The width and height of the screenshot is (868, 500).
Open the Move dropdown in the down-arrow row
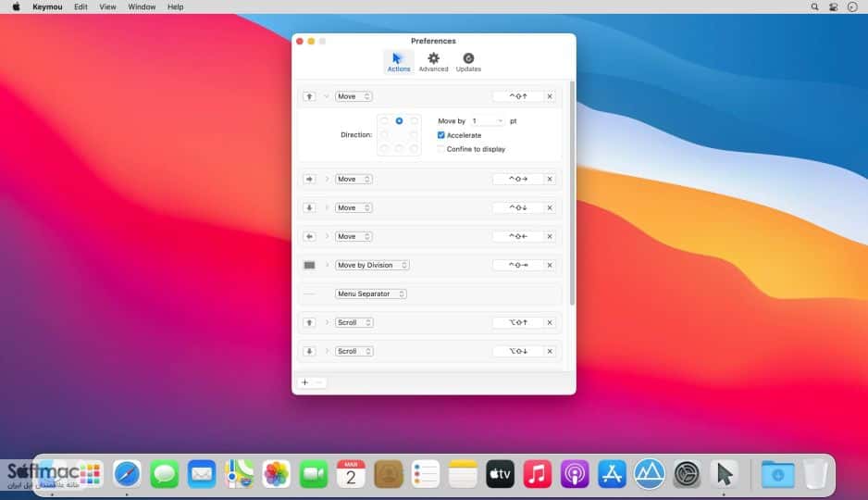pos(353,207)
